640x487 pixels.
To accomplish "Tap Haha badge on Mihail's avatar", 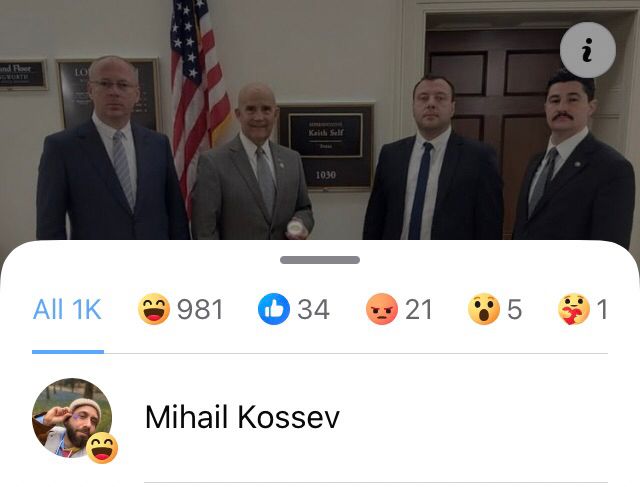I will (x=102, y=448).
